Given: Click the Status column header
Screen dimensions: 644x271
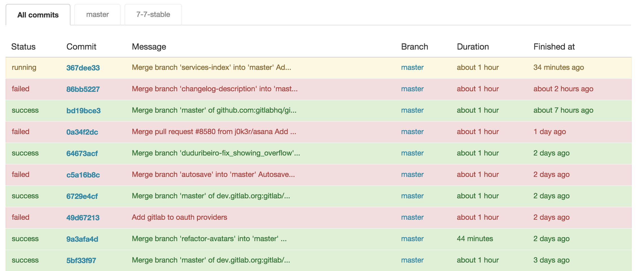Looking at the screenshot, I should (x=23, y=46).
